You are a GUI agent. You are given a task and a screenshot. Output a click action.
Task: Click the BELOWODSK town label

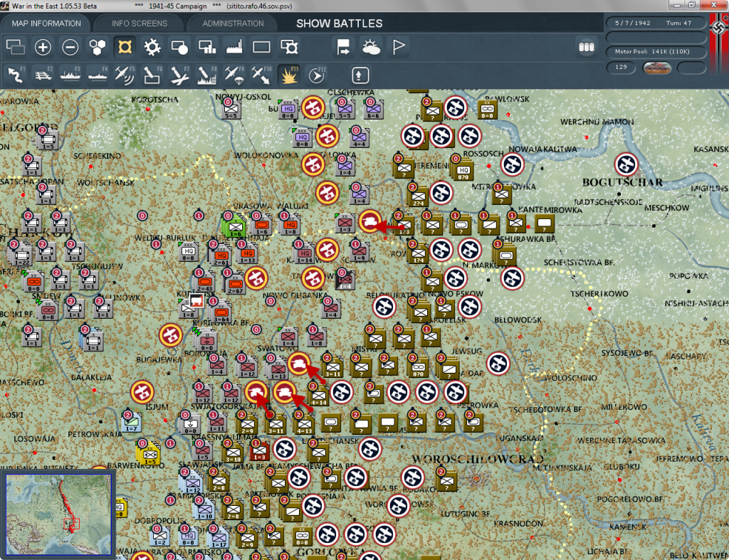pyautogui.click(x=518, y=319)
